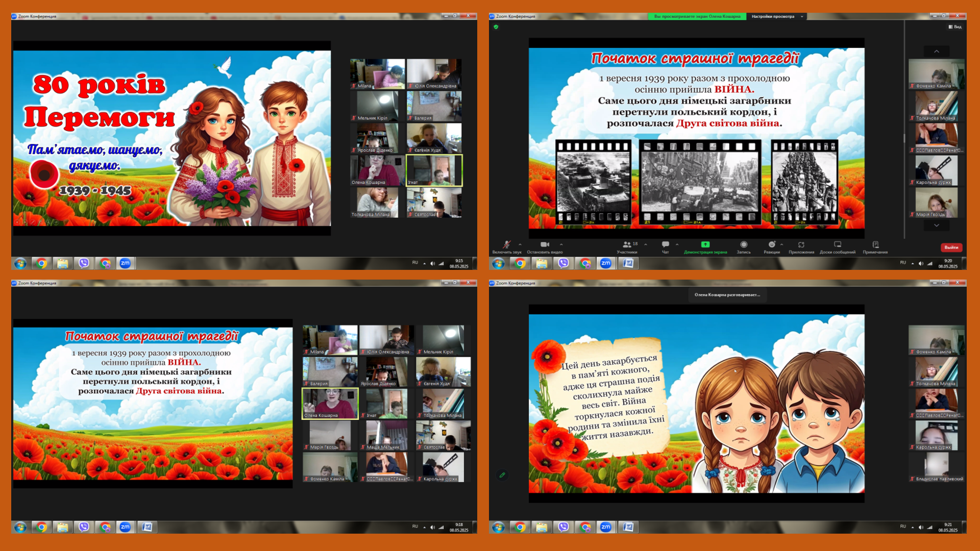980x551 pixels.
Task: Open audio options caret beside Включить звук
Action: coord(520,244)
